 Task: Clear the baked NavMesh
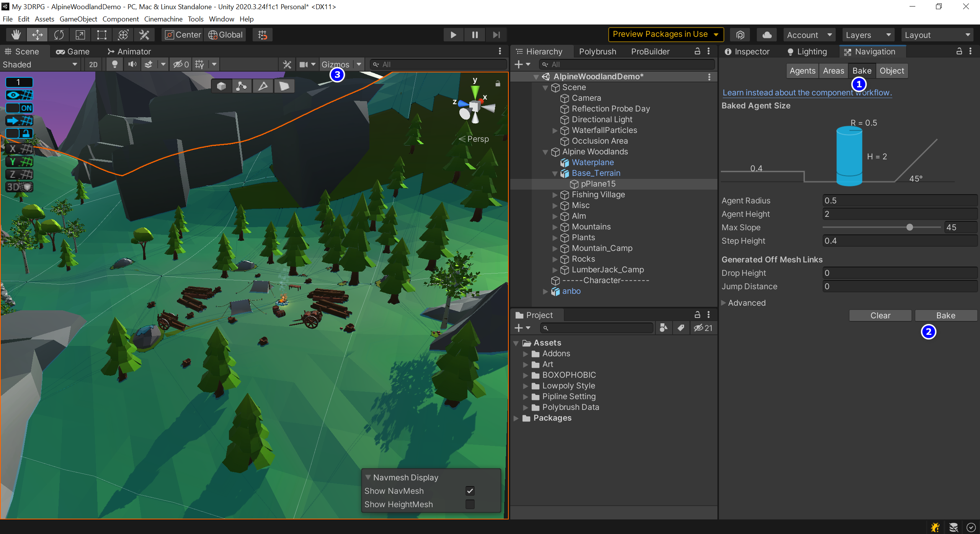(880, 315)
